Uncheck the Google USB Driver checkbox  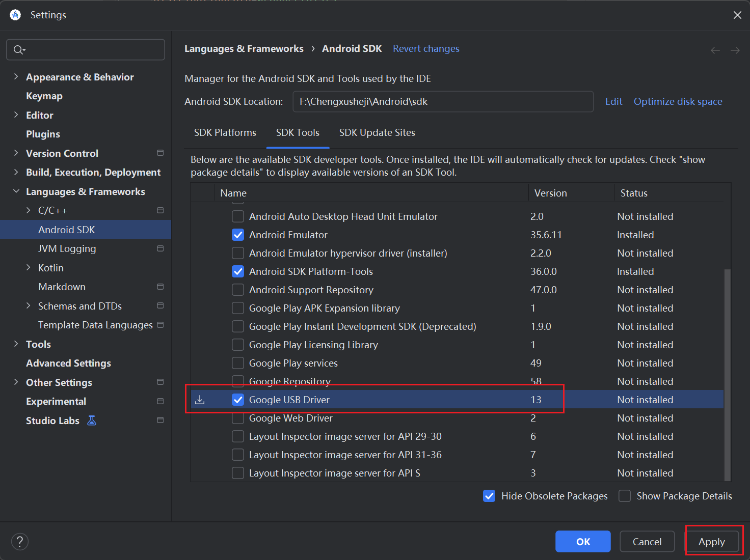tap(238, 400)
